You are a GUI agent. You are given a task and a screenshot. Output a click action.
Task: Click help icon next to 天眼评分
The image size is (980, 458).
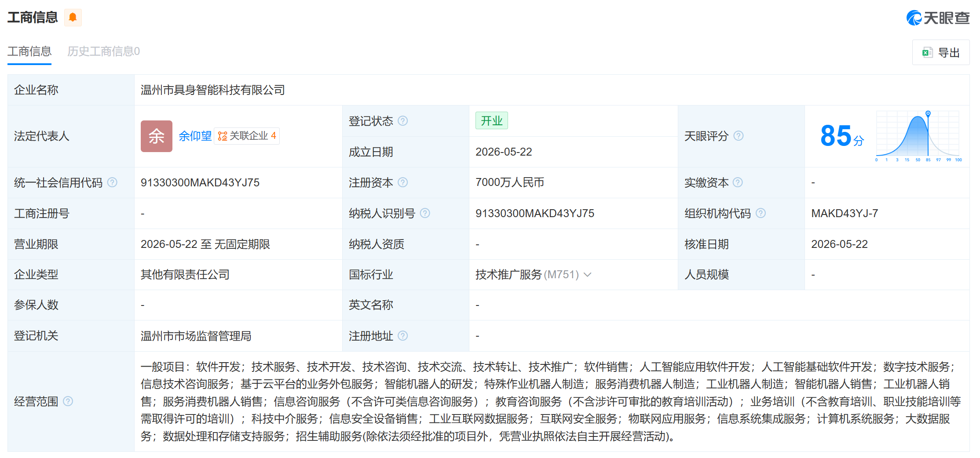point(739,136)
